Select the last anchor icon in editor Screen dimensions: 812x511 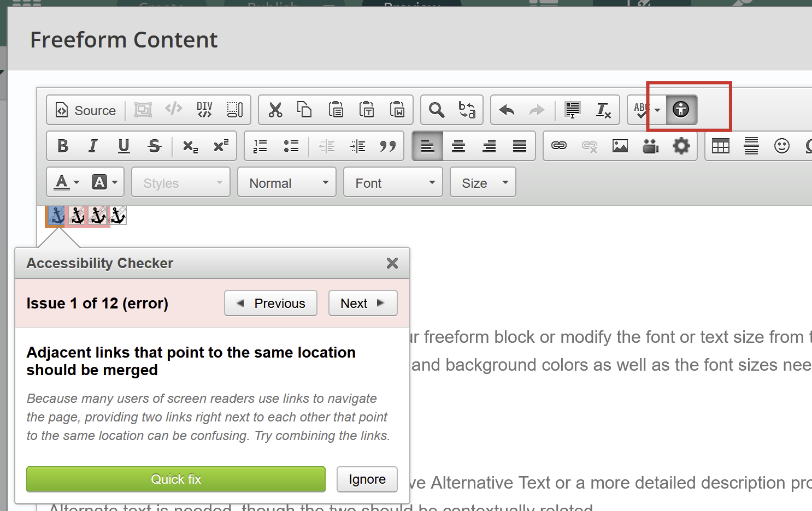point(118,216)
